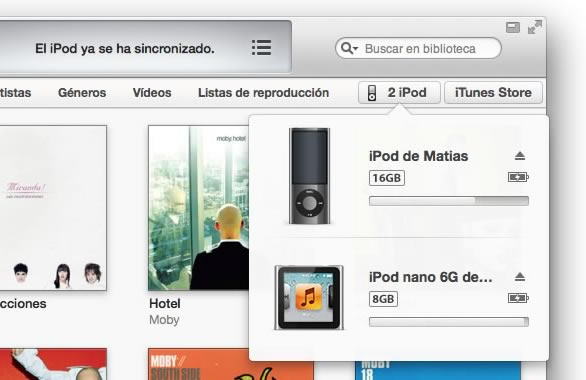Image resolution: width=586 pixels, height=380 pixels.
Task: Click the iPod icon in the 2 iPod button
Action: [x=372, y=93]
